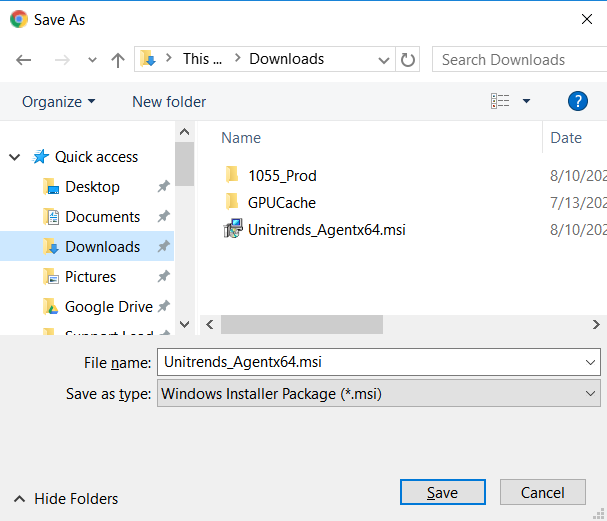
Task: Collapse the Quick access tree node
Action: (x=14, y=157)
